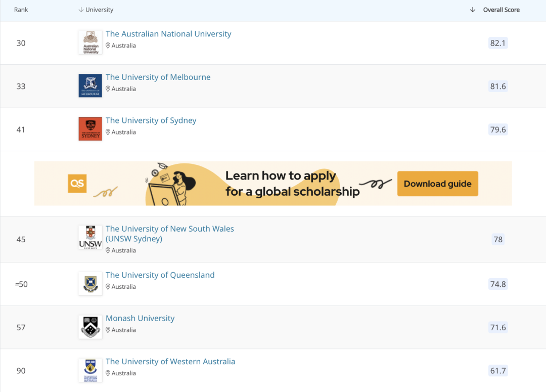Open the Monash University link

pyautogui.click(x=140, y=318)
